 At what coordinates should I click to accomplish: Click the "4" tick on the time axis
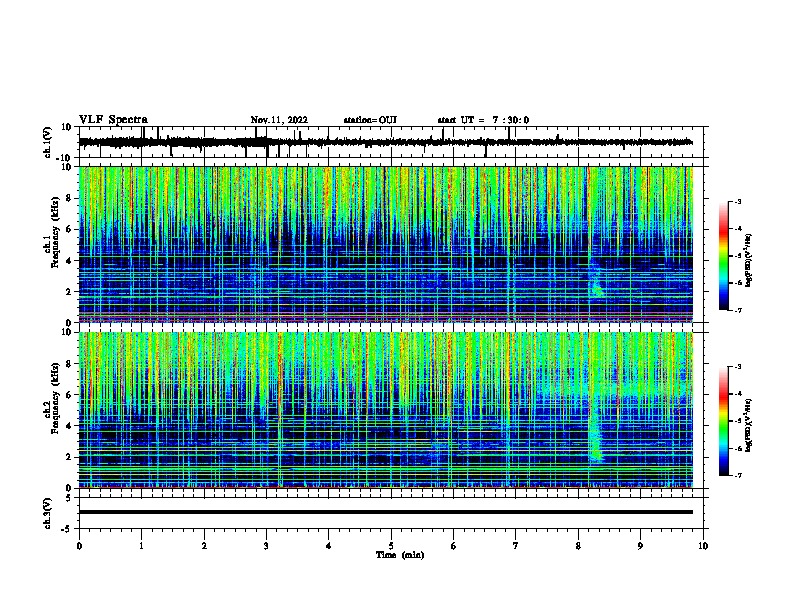[x=329, y=546]
